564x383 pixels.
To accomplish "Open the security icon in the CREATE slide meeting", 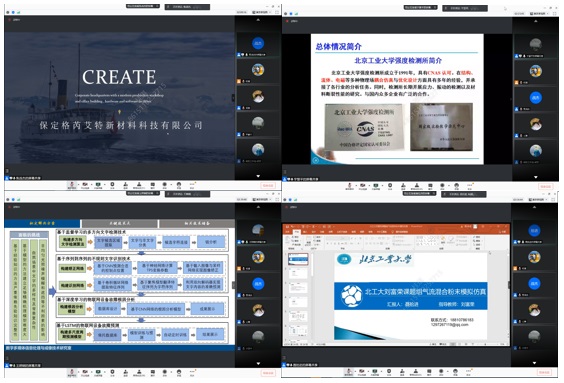I will pos(112,184).
